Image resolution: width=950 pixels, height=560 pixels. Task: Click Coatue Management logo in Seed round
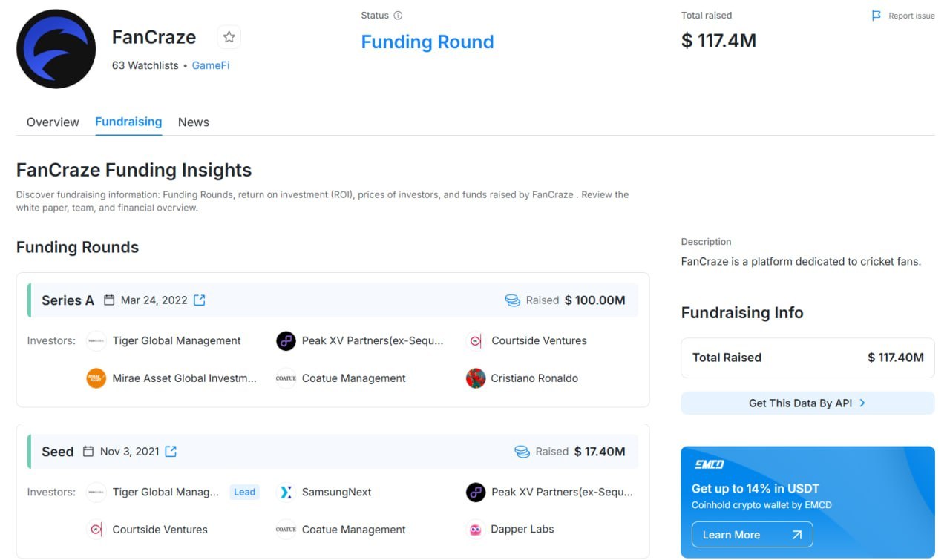tap(286, 530)
